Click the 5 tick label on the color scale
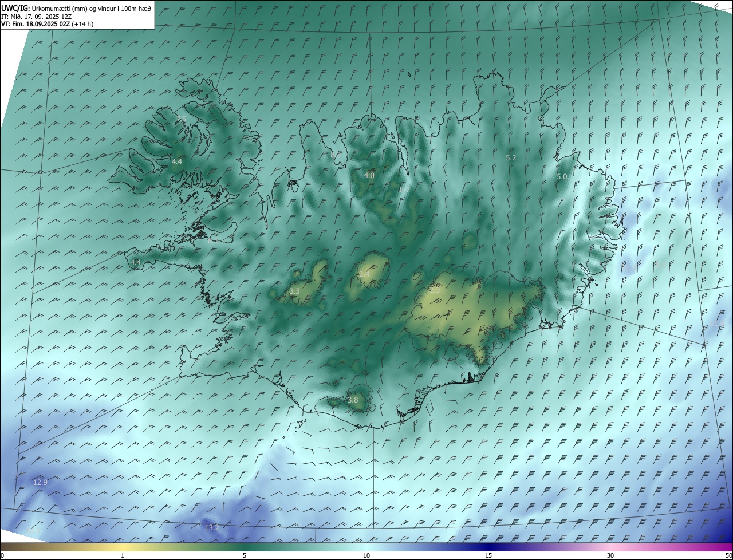 click(245, 555)
